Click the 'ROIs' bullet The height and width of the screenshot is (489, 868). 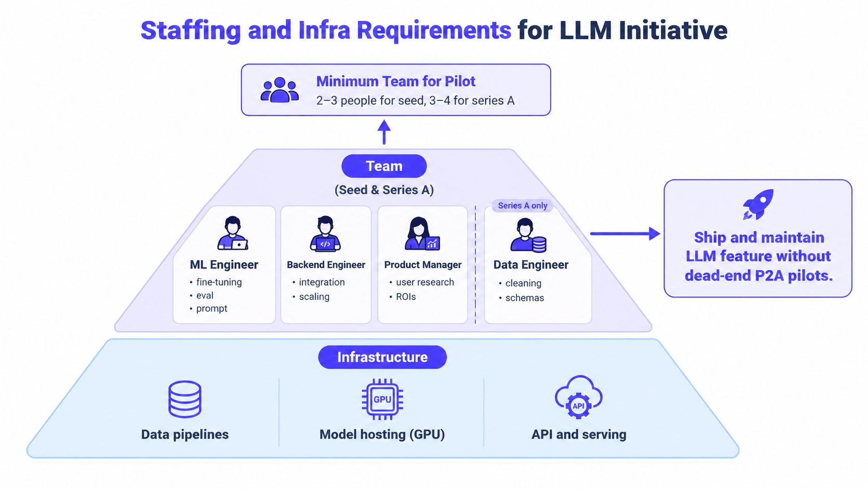pyautogui.click(x=405, y=297)
